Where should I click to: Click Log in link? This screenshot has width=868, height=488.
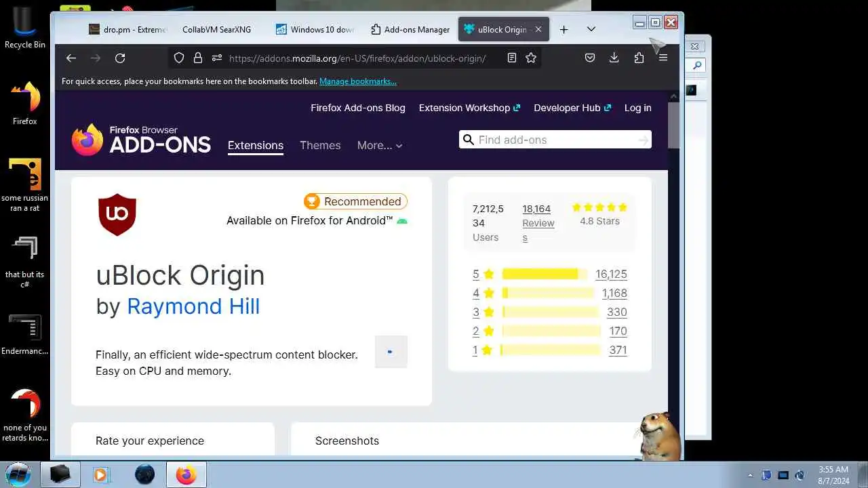click(x=637, y=108)
